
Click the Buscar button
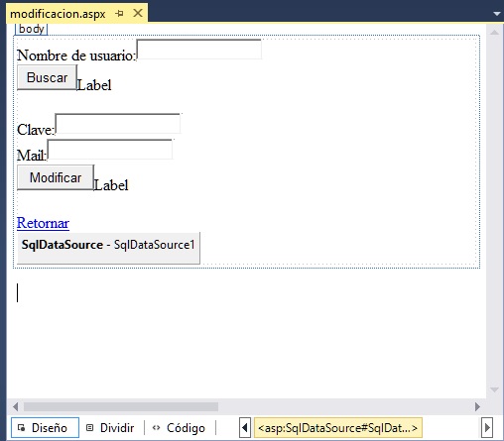click(47, 77)
